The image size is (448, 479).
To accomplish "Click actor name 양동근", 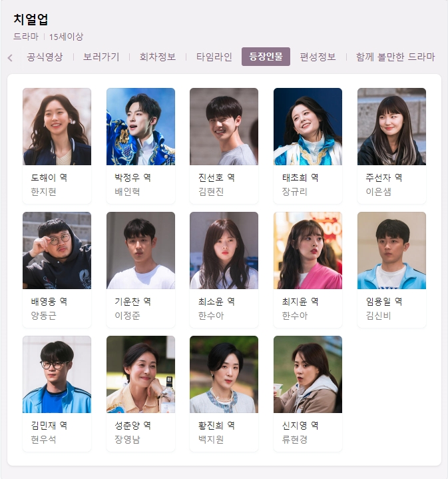I will (x=44, y=316).
